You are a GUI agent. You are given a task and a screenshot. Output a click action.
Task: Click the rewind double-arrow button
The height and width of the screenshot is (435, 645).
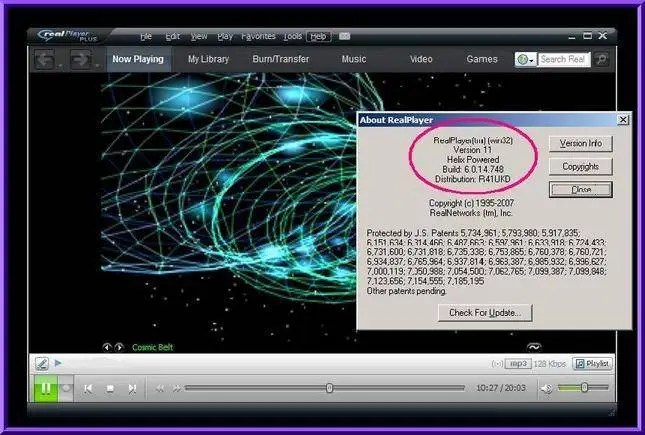(x=160, y=388)
